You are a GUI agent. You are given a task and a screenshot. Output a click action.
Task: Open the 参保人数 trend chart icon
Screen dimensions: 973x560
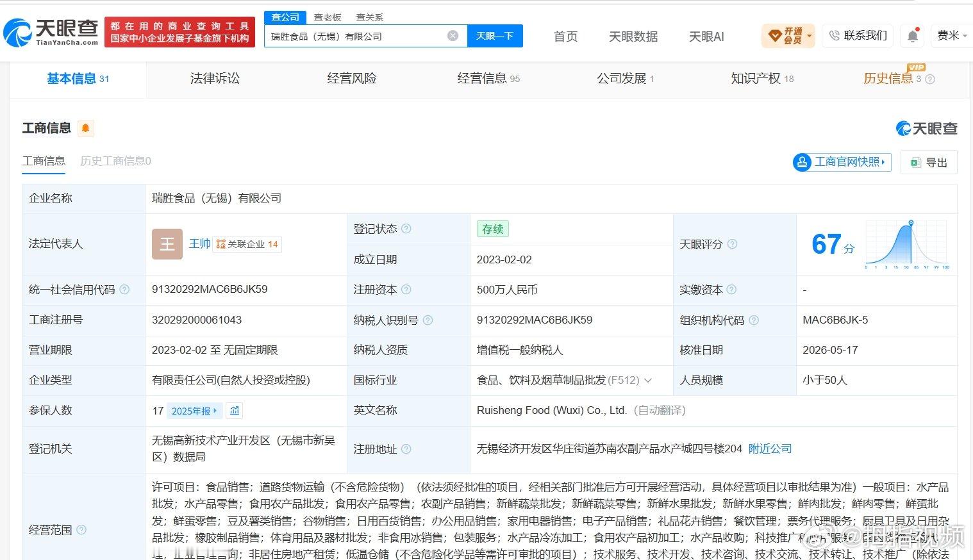(235, 411)
